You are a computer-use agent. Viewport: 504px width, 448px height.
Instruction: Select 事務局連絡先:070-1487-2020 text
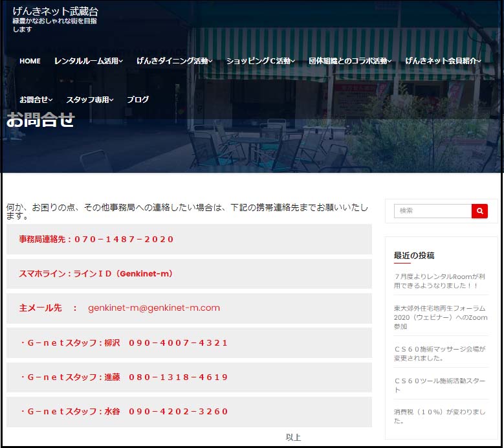click(96, 240)
